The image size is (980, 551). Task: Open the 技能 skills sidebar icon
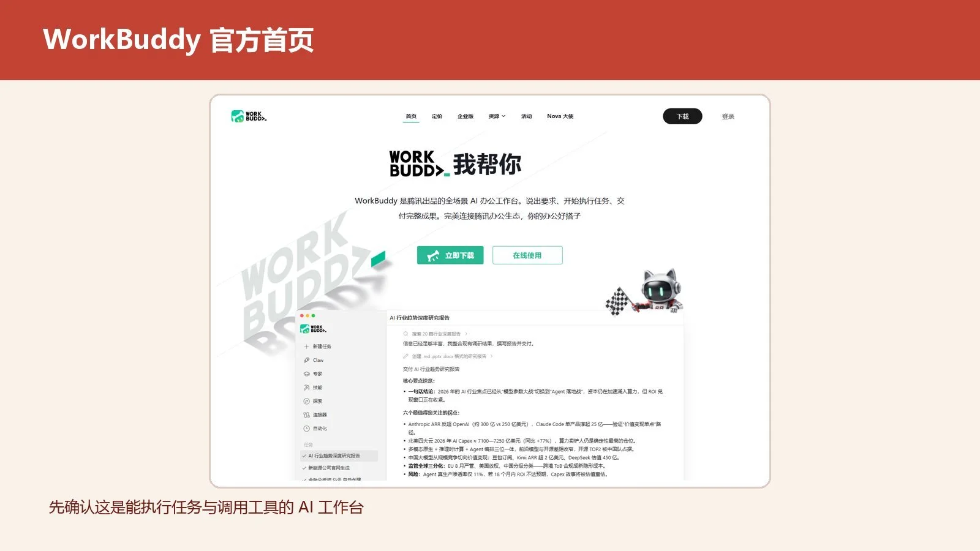[x=306, y=388]
